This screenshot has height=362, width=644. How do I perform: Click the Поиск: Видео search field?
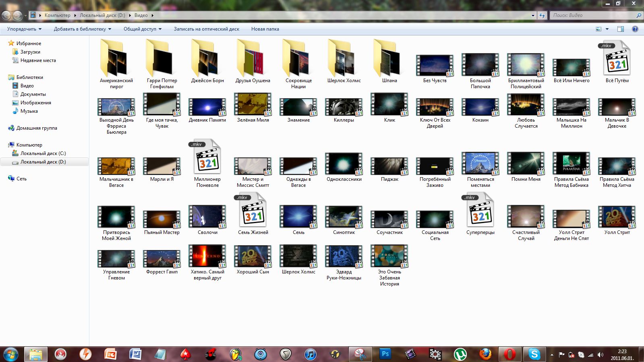(592, 15)
